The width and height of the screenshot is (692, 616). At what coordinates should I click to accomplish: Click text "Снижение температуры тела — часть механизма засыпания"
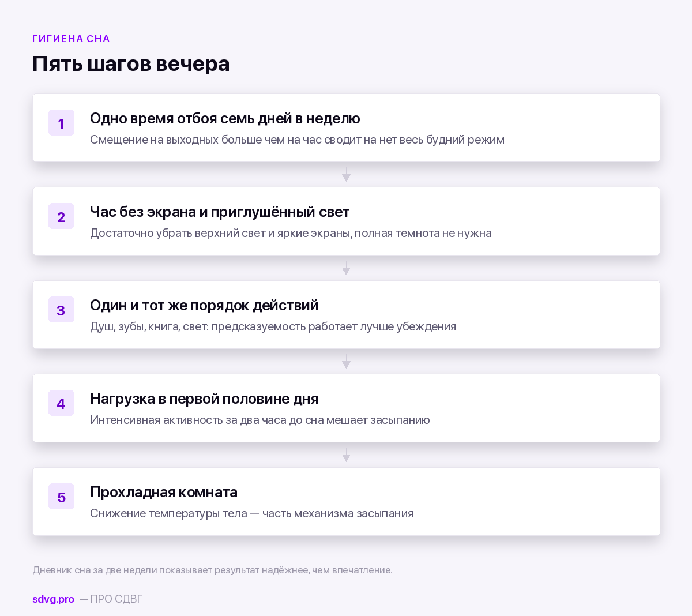(x=251, y=513)
